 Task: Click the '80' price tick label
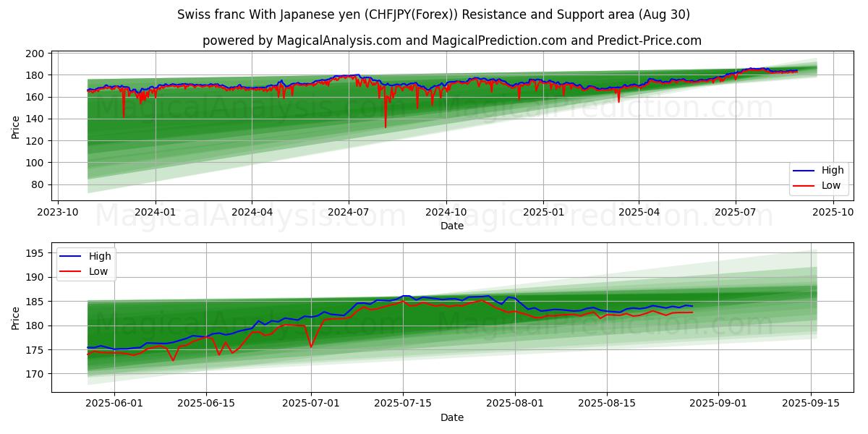point(39,185)
